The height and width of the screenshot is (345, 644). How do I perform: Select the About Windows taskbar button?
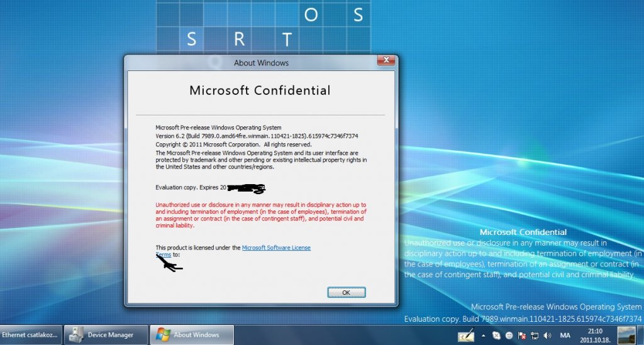192,335
